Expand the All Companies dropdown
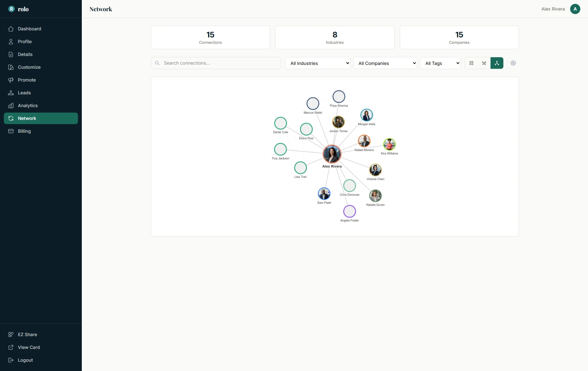Viewport: 588px width, 371px height. click(x=385, y=63)
